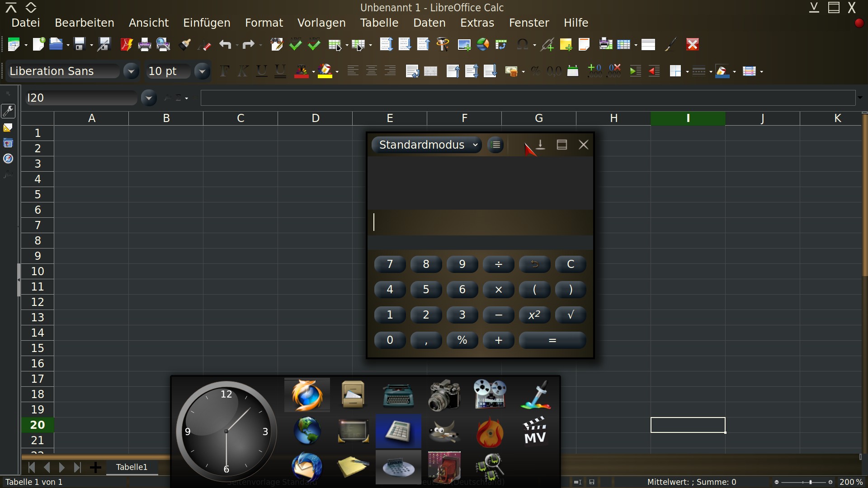The image size is (868, 488).
Task: Apply the yellow background color swatch
Action: 325,71
